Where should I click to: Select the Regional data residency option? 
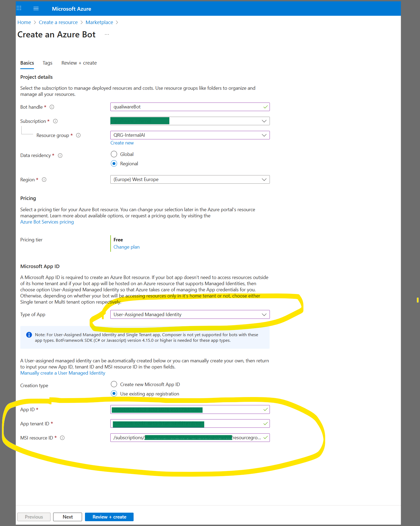pyautogui.click(x=114, y=164)
